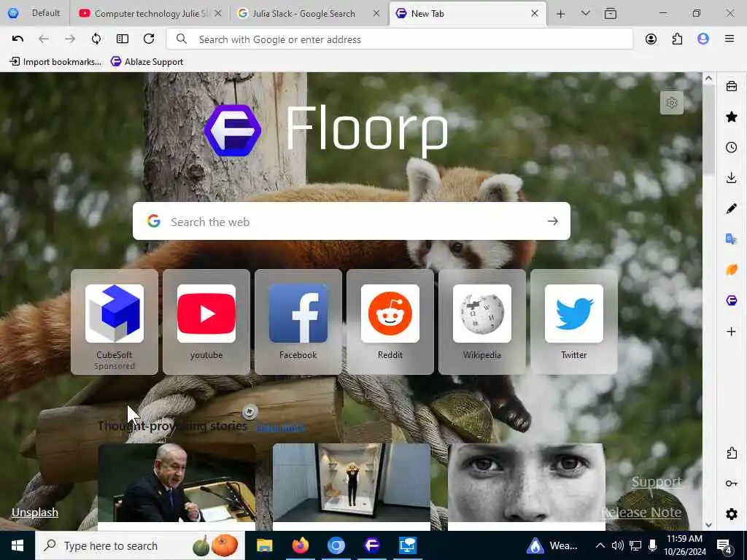Open Floorp browser icon in taskbar
The width and height of the screenshot is (747, 560).
tap(371, 545)
